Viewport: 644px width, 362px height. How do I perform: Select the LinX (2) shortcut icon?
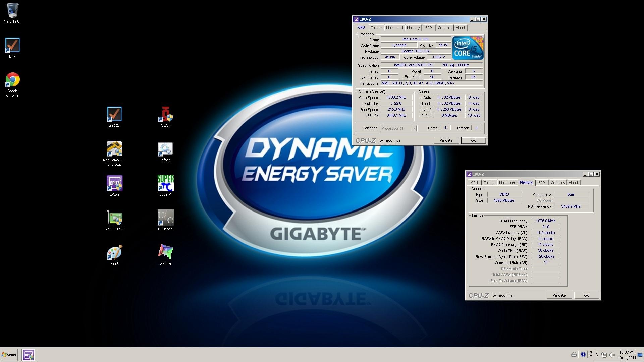click(x=114, y=117)
